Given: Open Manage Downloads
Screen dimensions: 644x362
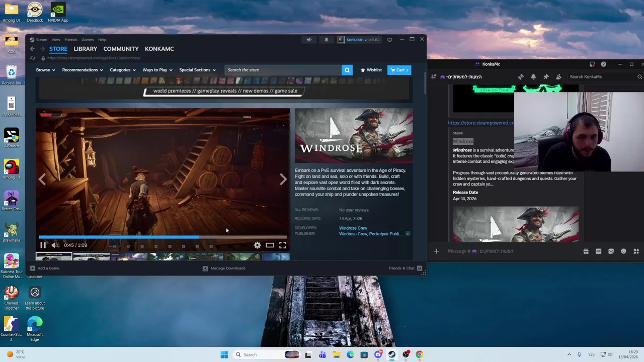Looking at the screenshot, I should click(224, 268).
